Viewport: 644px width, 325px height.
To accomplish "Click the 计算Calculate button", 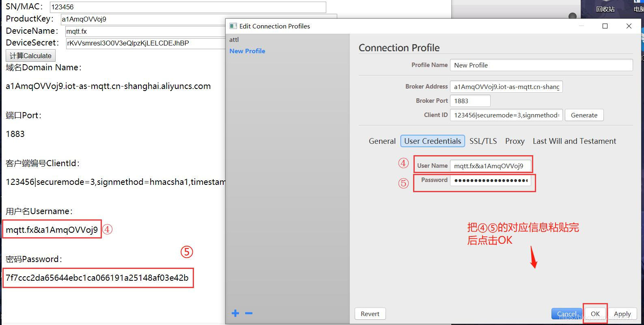I will coord(30,56).
